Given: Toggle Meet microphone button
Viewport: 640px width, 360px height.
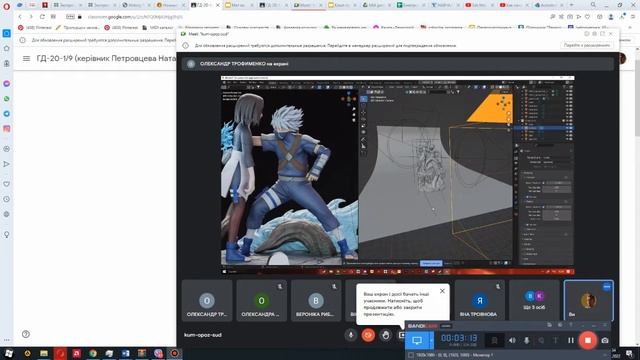Looking at the screenshot, I should coord(351,335).
